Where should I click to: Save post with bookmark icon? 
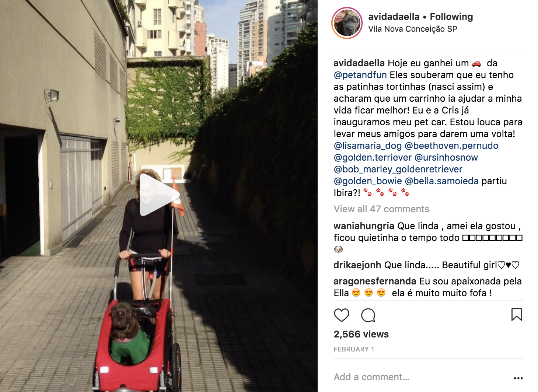click(517, 315)
